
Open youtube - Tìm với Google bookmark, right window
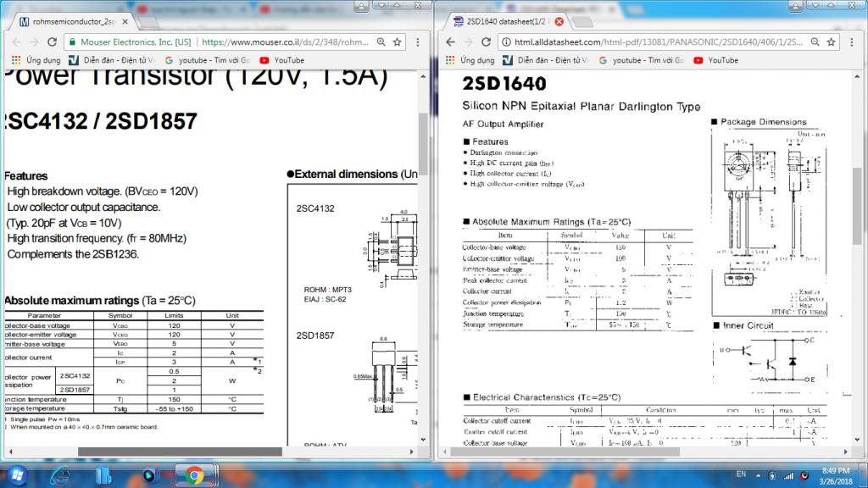[x=642, y=60]
